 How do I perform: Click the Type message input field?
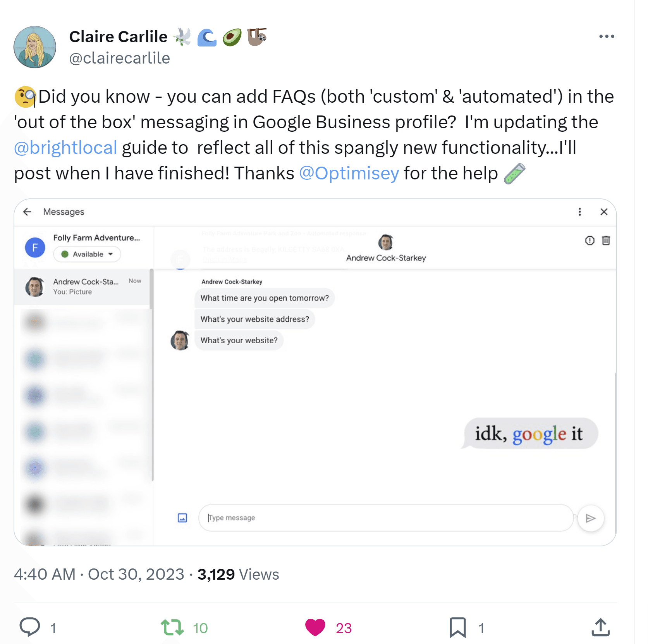pyautogui.click(x=385, y=518)
